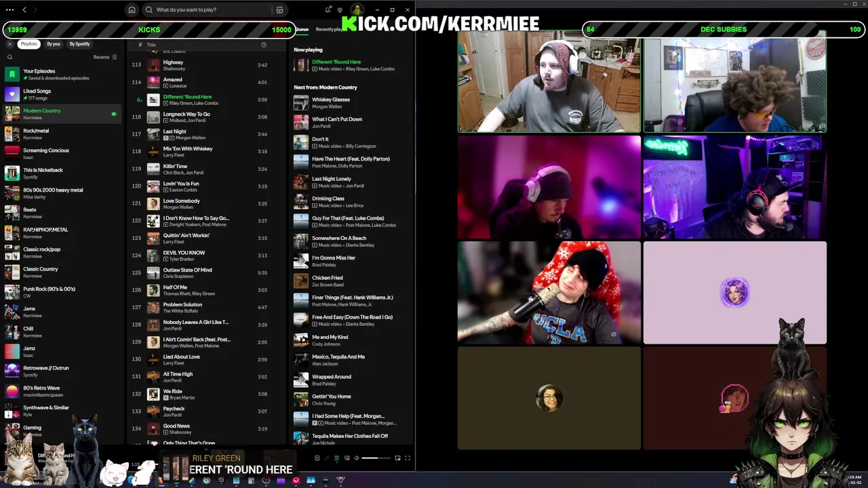
Task: Sort by the Title column header
Action: (151, 45)
